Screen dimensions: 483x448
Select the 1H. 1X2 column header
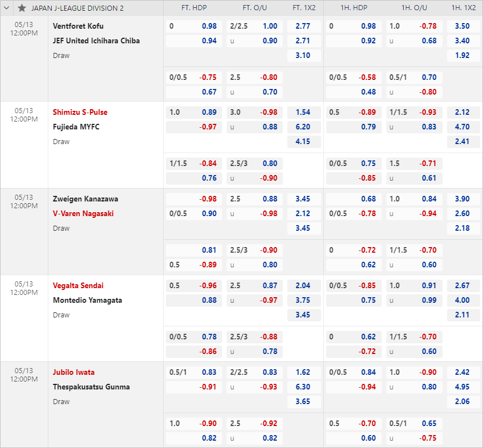pos(463,8)
